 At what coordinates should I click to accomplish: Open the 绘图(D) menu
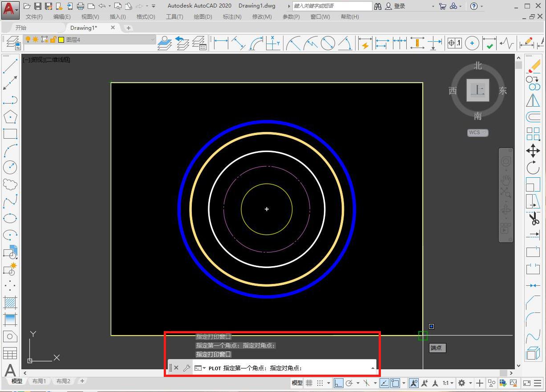pyautogui.click(x=203, y=16)
